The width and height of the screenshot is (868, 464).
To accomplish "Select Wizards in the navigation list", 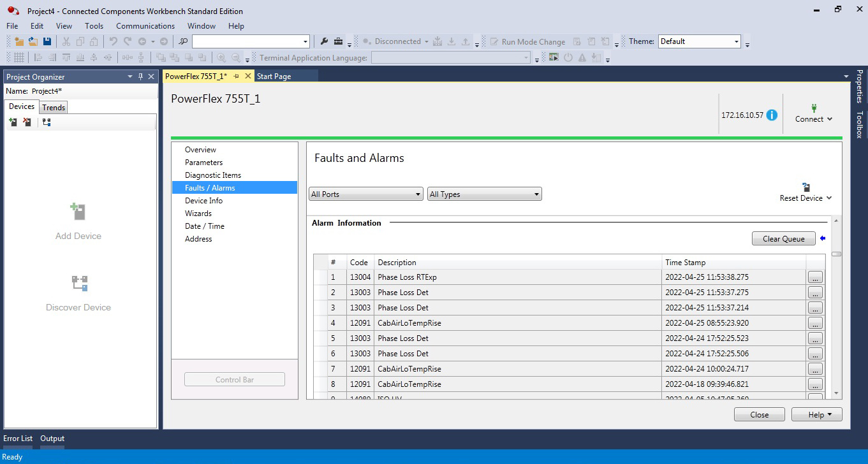I will click(x=198, y=214).
